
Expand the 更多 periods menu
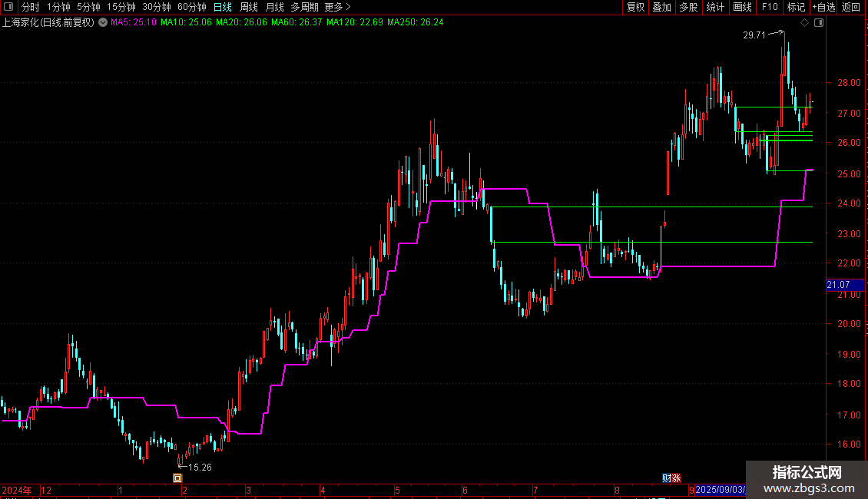click(x=337, y=7)
